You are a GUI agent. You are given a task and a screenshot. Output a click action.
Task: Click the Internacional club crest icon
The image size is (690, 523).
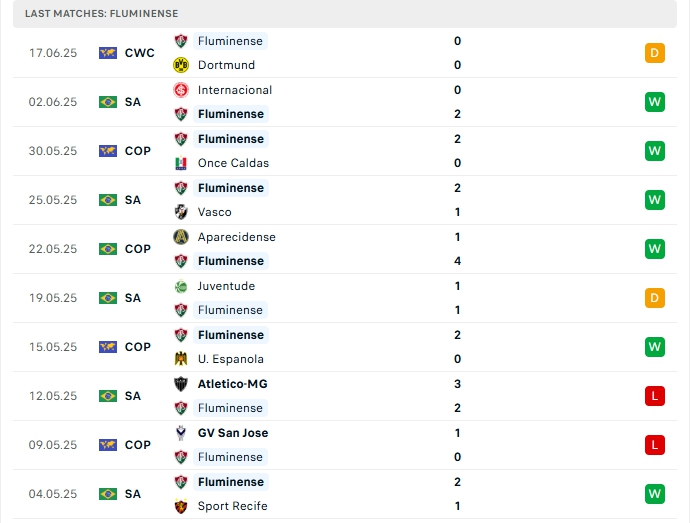[181, 90]
